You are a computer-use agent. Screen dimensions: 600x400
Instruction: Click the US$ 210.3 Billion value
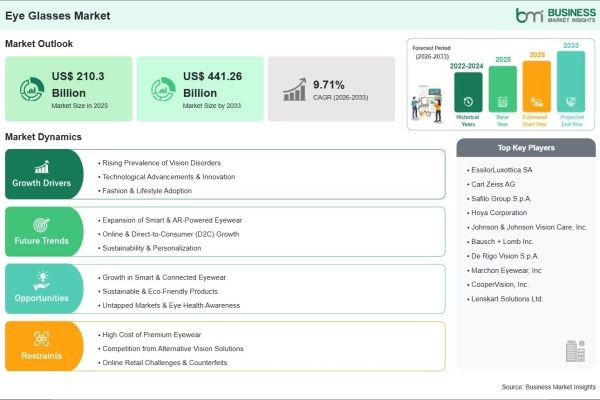click(x=78, y=85)
